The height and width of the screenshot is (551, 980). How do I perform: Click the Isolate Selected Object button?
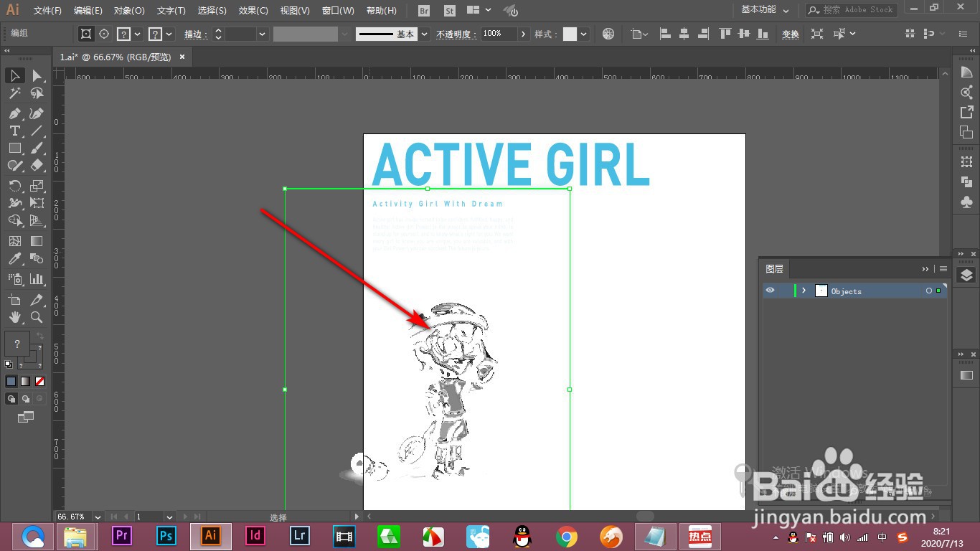click(x=817, y=34)
